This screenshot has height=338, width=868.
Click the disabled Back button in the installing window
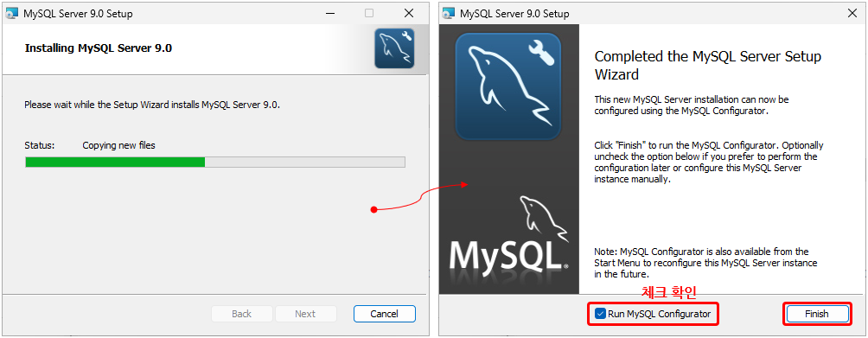point(241,314)
